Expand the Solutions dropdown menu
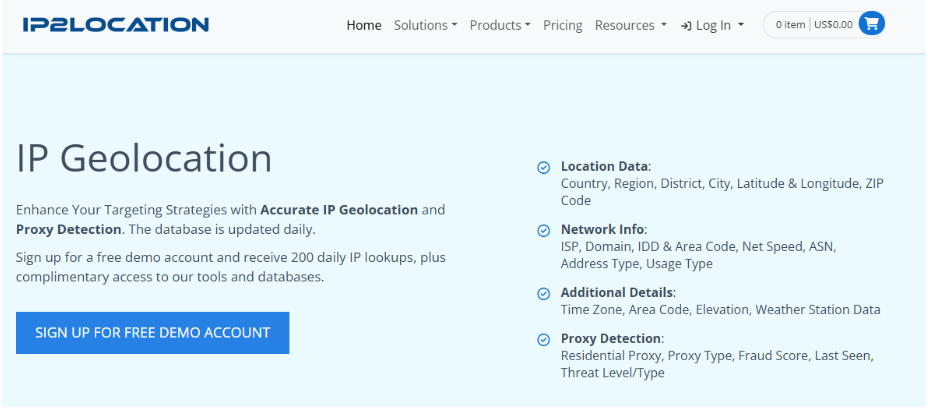This screenshot has height=409, width=928. click(x=426, y=25)
